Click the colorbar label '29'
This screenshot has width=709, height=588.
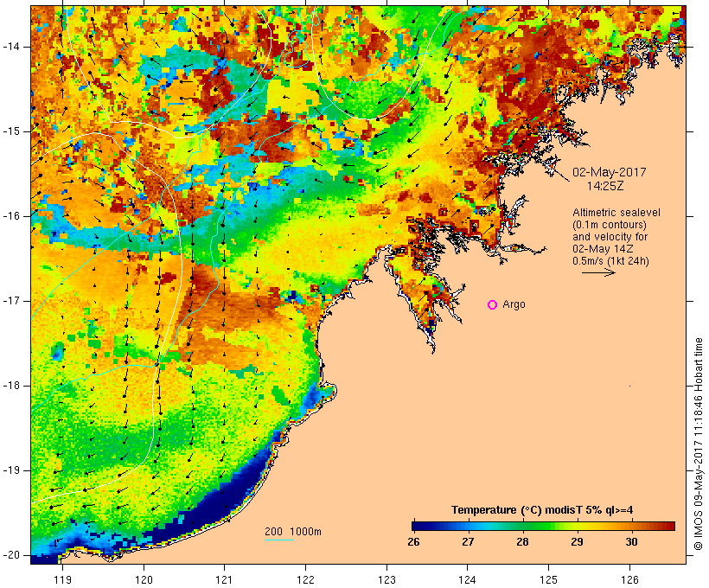click(x=577, y=542)
